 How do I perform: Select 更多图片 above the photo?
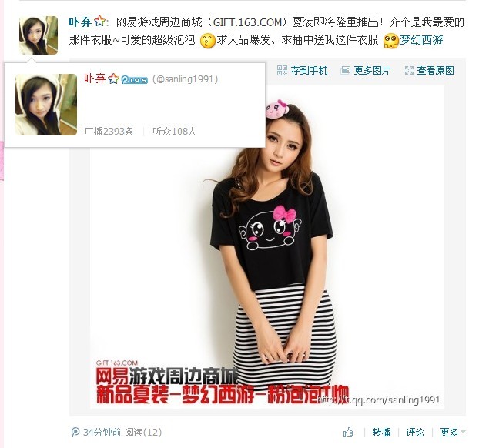pyautogui.click(x=372, y=71)
